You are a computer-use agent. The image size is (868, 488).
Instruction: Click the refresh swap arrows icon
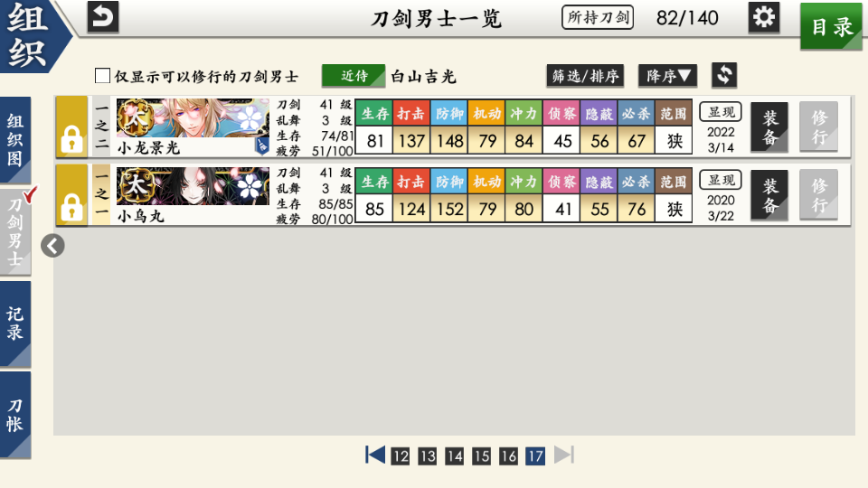tap(724, 75)
